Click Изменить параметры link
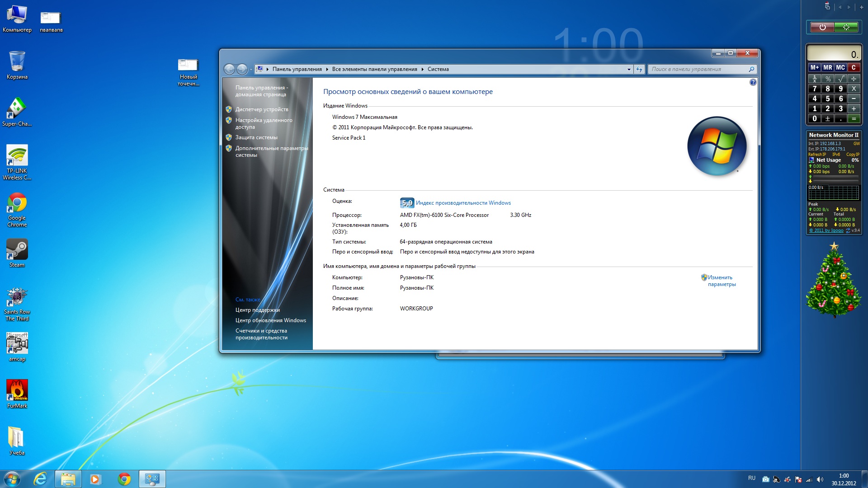 click(722, 281)
